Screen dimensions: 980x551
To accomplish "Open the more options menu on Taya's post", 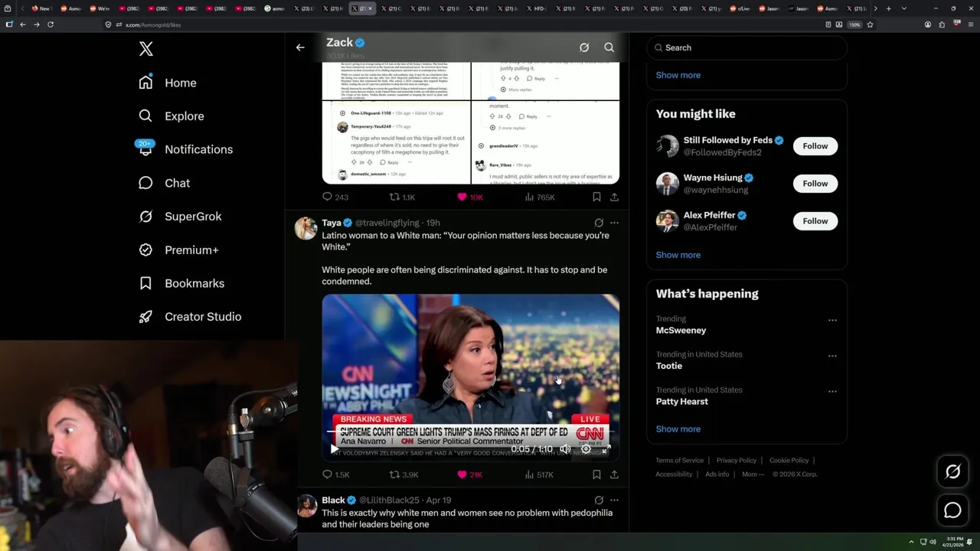I will [614, 223].
